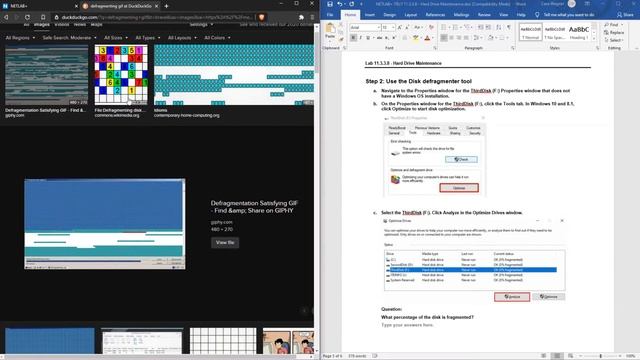
Task: Open the All Colors filter
Action: click(217, 38)
